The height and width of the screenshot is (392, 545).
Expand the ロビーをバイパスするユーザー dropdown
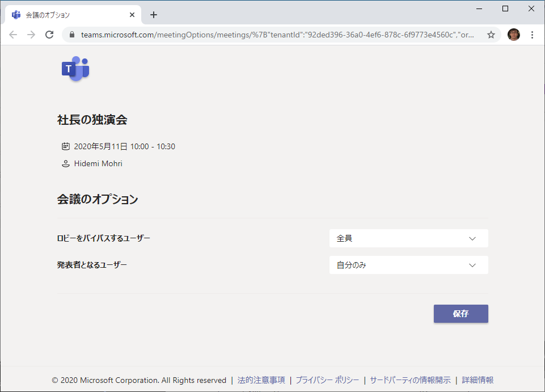[408, 238]
